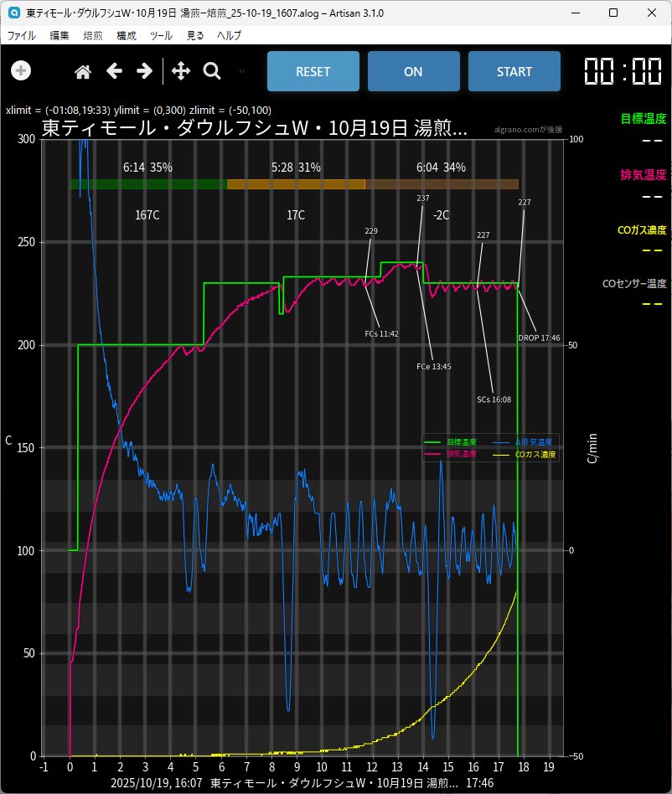Toggle 排気温度 curve in the legend
The height and width of the screenshot is (794, 672).
coord(451,454)
